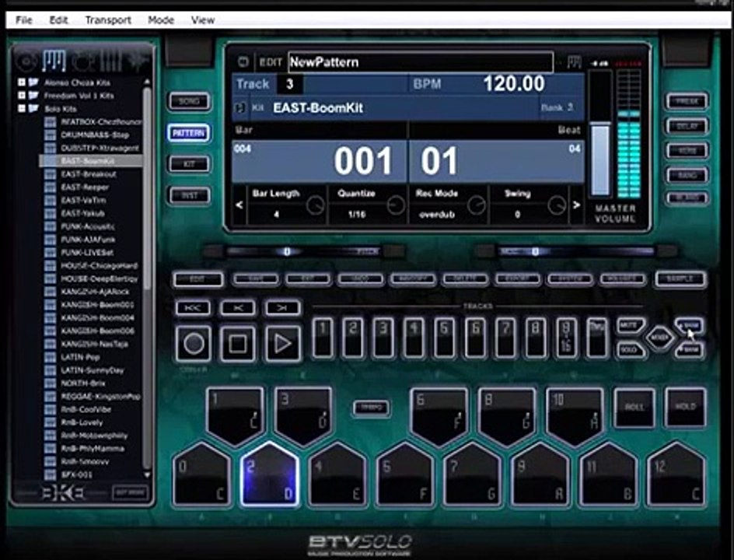The width and height of the screenshot is (734, 560).
Task: Select track 4 button
Action: pyautogui.click(x=414, y=338)
